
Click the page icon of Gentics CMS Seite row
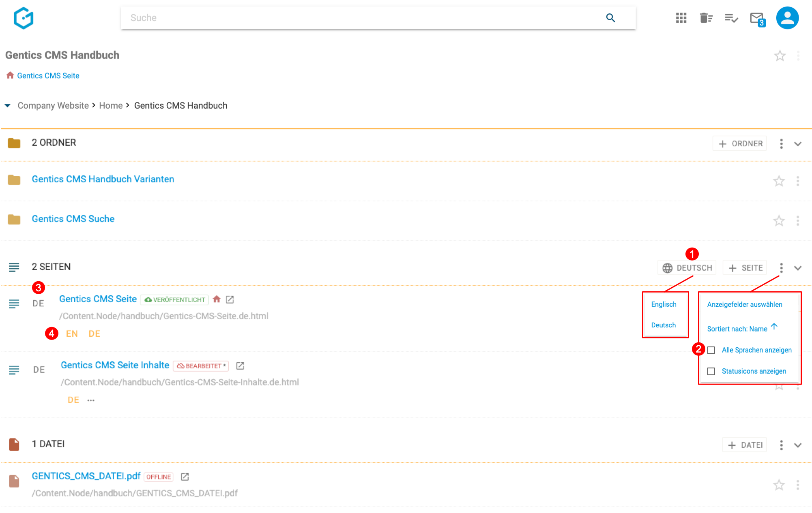point(14,304)
